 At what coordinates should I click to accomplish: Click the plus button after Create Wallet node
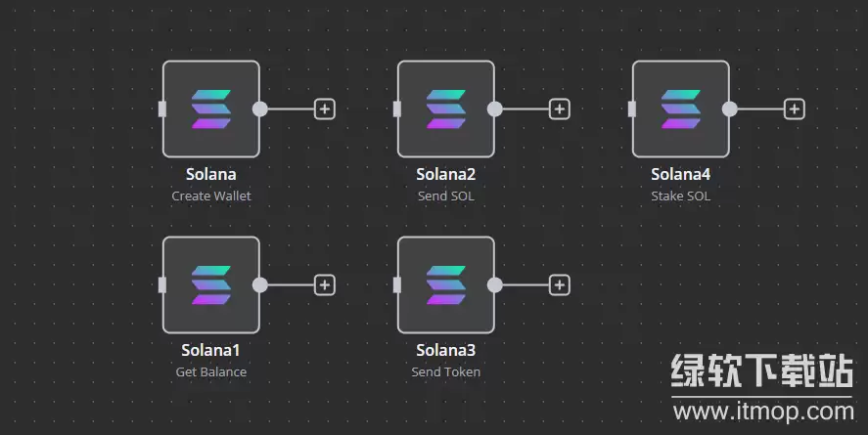[325, 109]
